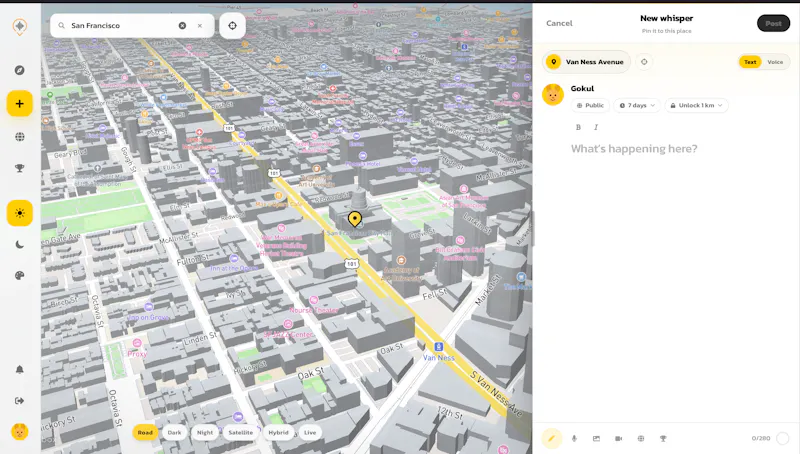800x454 pixels.
Task: Click the Post button
Action: coord(773,23)
